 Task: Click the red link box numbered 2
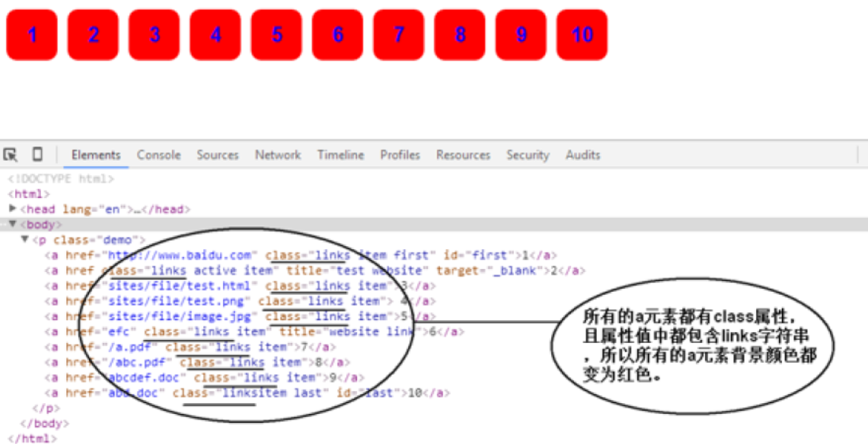93,35
